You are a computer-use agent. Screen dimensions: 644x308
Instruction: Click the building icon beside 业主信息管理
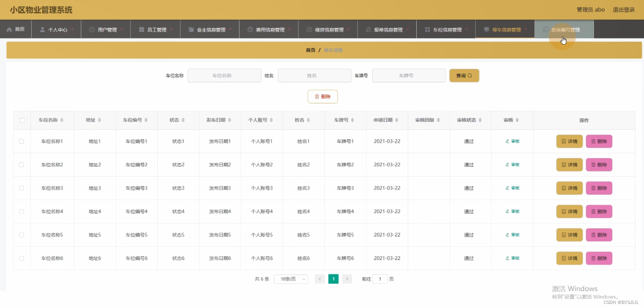click(x=191, y=30)
